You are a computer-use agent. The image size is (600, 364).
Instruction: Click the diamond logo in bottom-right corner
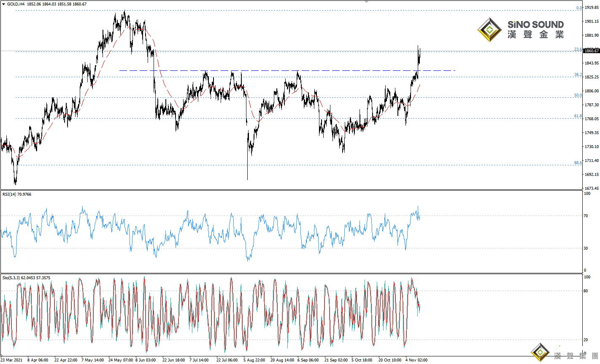(541, 353)
